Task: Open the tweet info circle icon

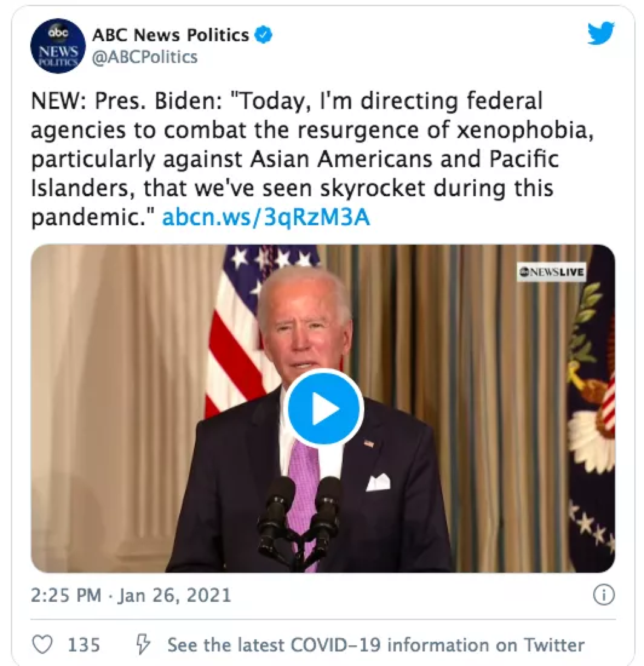Action: tap(603, 595)
